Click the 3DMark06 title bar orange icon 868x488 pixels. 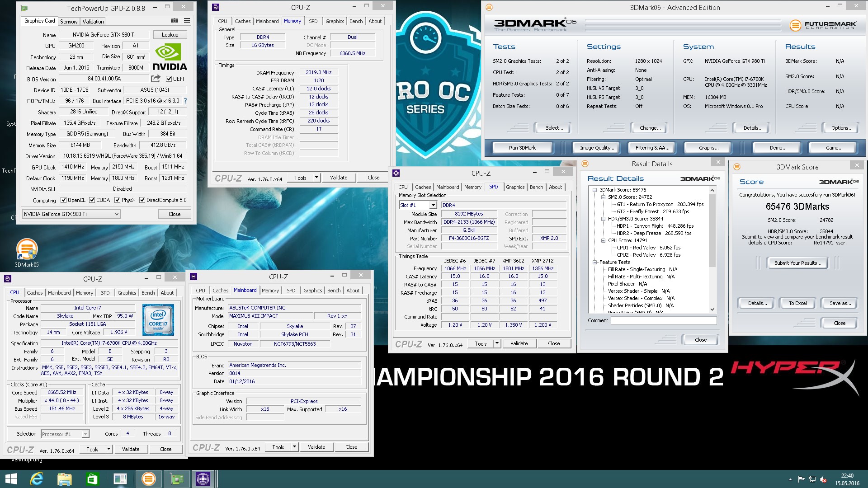pyautogui.click(x=489, y=7)
